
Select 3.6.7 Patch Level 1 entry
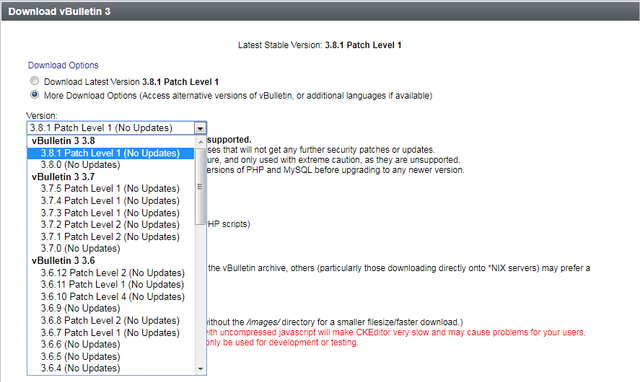point(111,333)
